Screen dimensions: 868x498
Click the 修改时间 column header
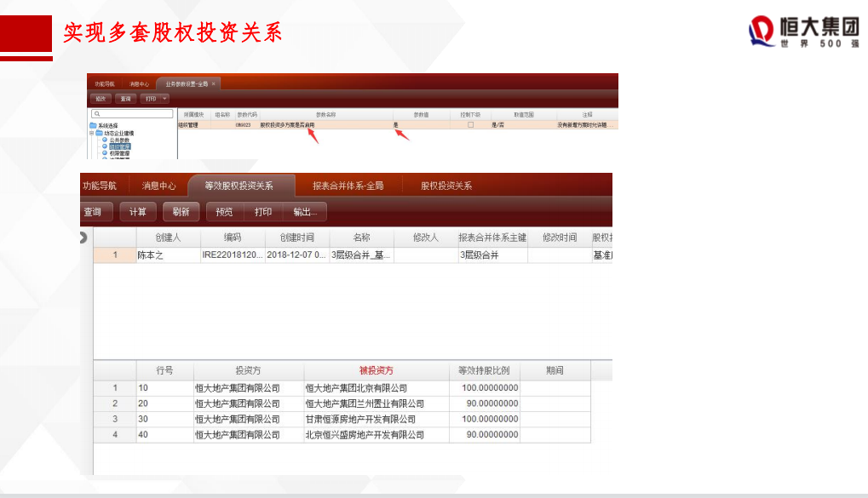[560, 238]
